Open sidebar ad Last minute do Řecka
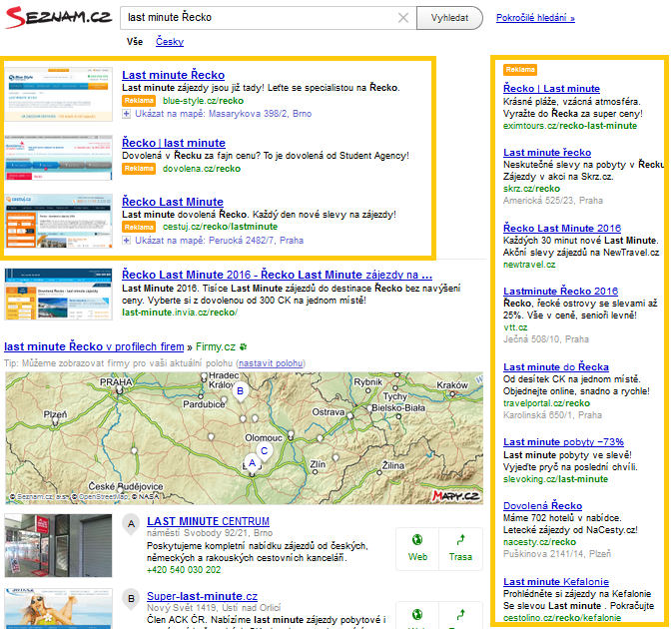This screenshot has height=629, width=672. tap(556, 367)
